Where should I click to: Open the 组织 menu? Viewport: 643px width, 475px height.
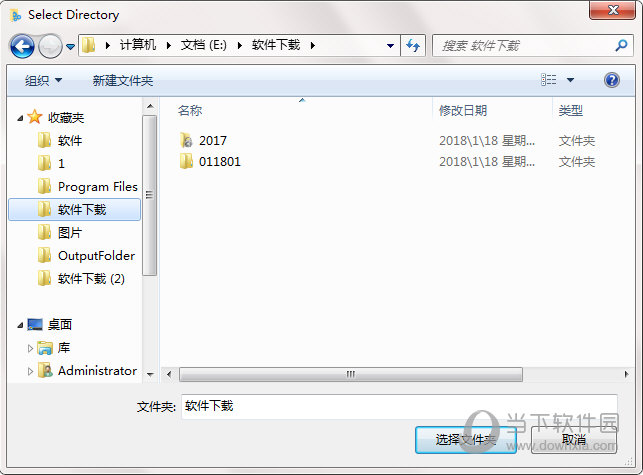[43, 80]
